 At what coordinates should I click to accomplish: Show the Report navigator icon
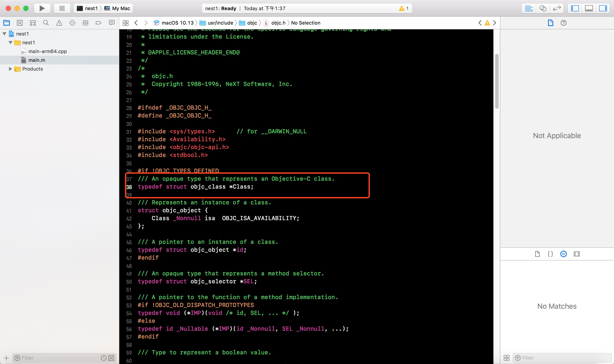point(112,23)
